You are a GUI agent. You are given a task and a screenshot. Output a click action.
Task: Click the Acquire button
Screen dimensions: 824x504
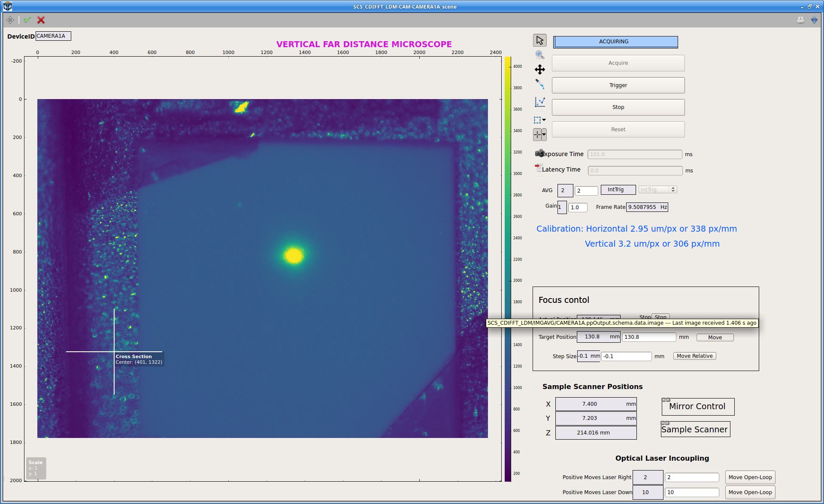point(618,63)
